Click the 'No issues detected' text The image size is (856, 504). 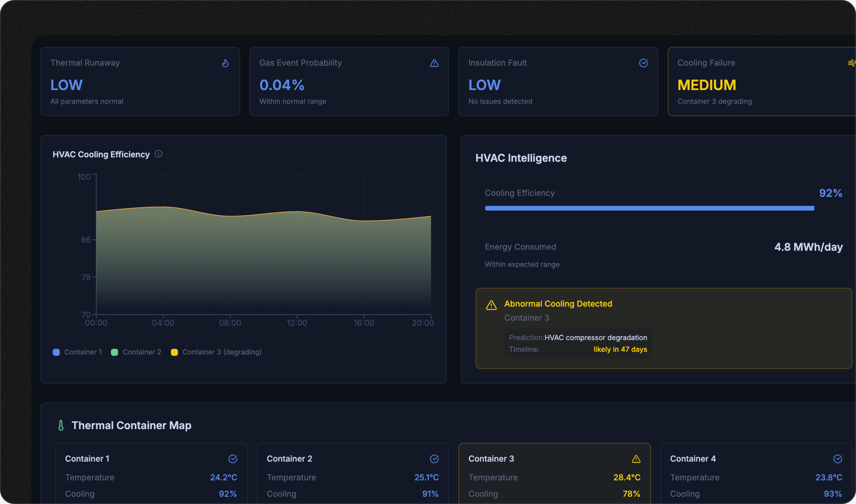[x=500, y=101]
